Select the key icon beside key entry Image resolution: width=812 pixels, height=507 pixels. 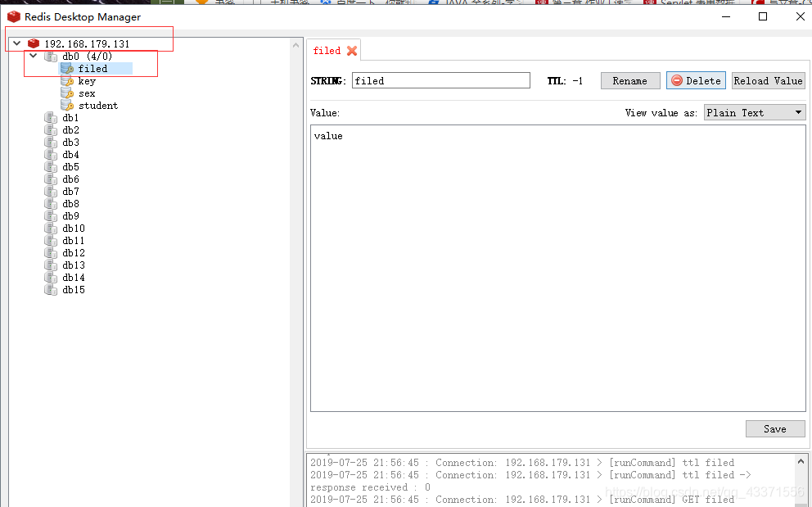67,81
